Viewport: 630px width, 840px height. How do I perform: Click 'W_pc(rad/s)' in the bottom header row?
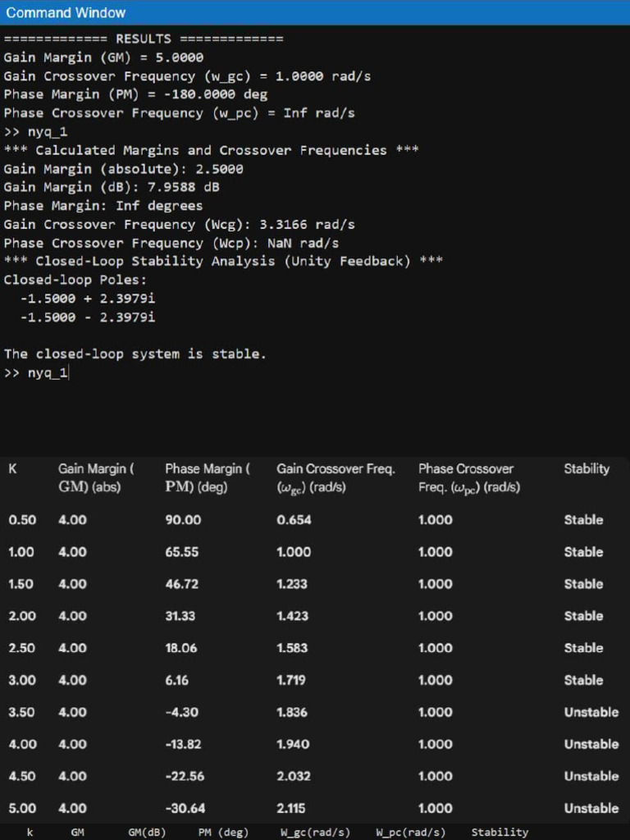point(410,833)
